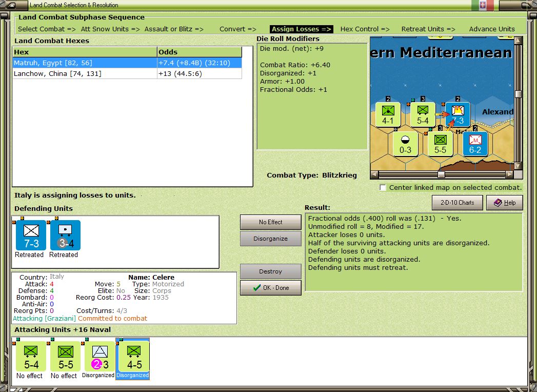
Task: Open the 2-D-10 Charts
Action: [457, 203]
